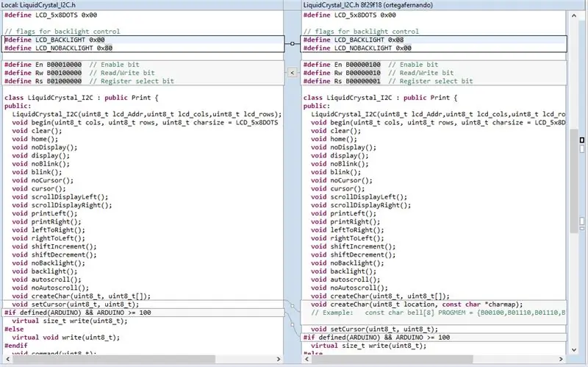588x367 pixels.
Task: Click '#else' line in left pane
Action: 14,329
